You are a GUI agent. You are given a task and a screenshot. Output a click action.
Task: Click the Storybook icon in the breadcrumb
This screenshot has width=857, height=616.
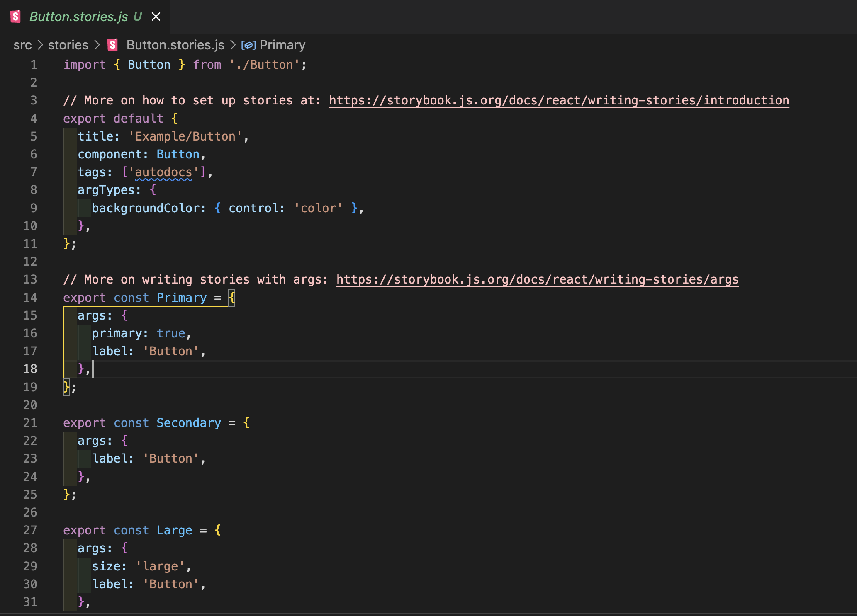[x=112, y=45]
